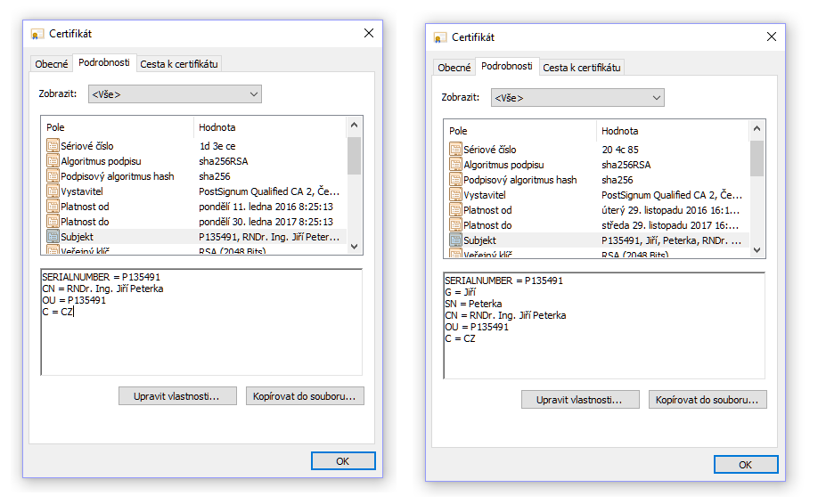Click Algoritmus podpisu icon in left window
818x504 pixels.
coord(53,160)
